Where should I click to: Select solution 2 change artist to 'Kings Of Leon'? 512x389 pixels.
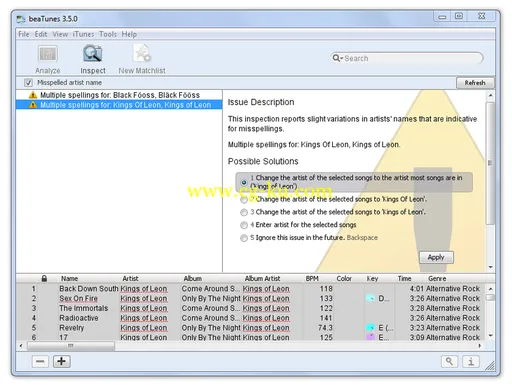click(244, 199)
